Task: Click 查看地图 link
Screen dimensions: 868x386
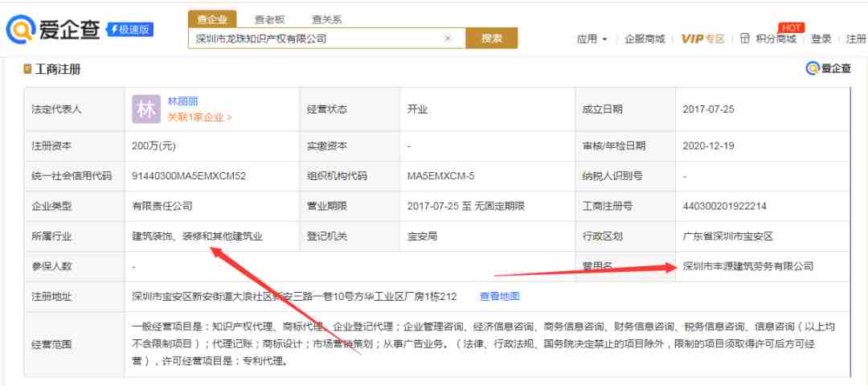Action: coord(499,296)
